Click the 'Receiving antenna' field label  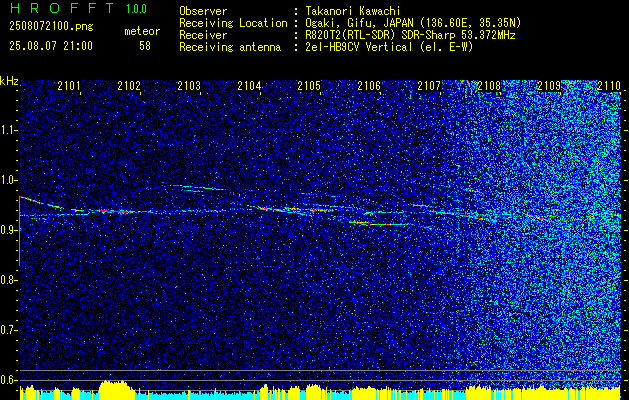(230, 47)
